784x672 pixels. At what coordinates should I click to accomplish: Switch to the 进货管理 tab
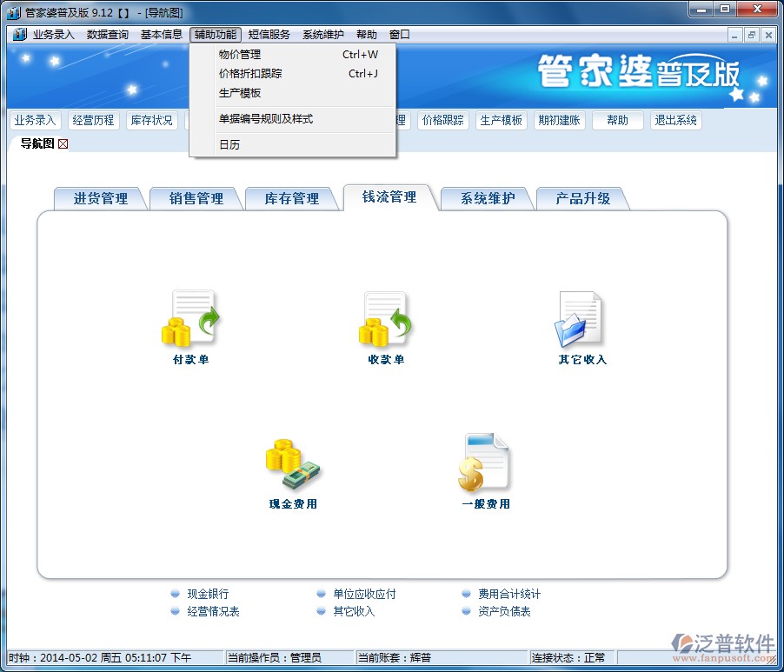pos(101,198)
